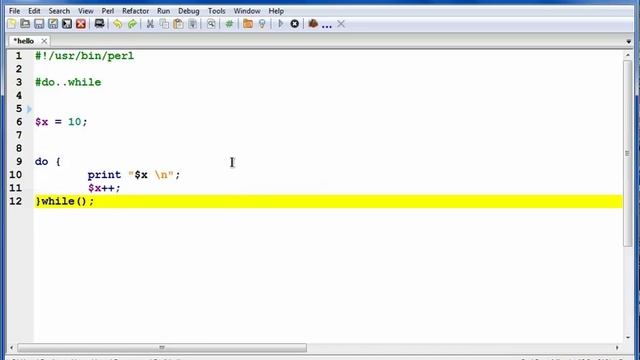The width and height of the screenshot is (640, 360).
Task: Save the current file with floppy icon
Action: pyautogui.click(x=39, y=24)
